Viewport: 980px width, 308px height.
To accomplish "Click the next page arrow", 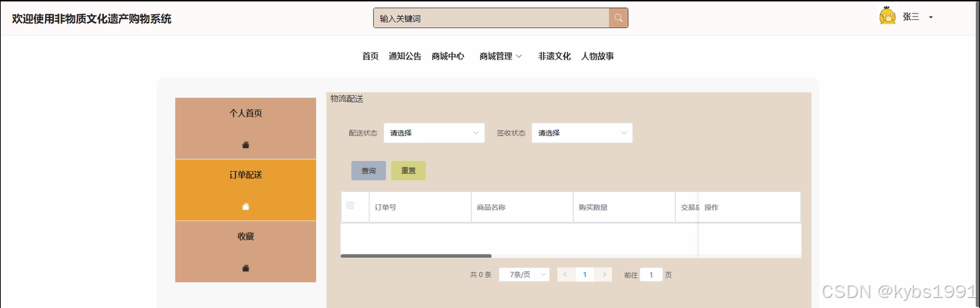I will [x=603, y=274].
